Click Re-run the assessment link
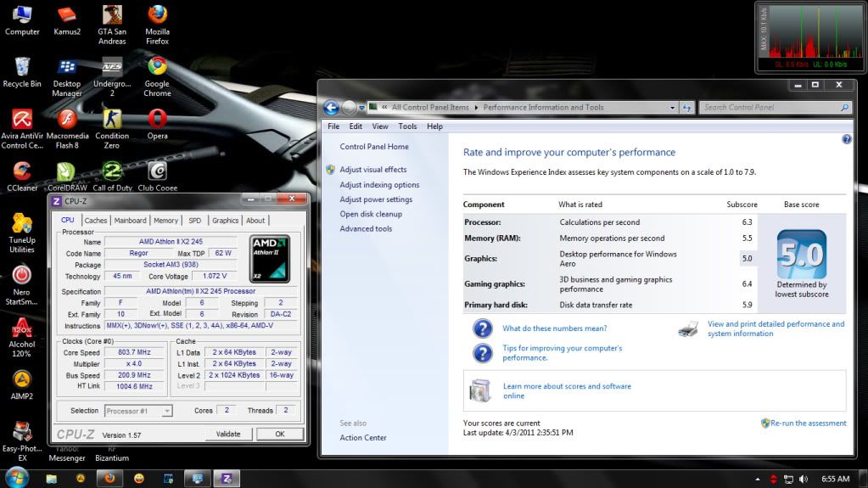Viewport: 868px width, 488px height. [809, 423]
